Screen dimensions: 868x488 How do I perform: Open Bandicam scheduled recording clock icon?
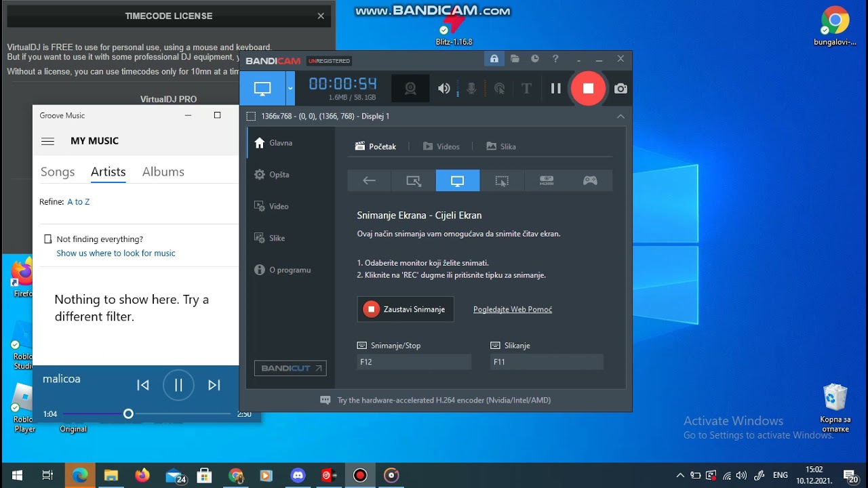535,59
